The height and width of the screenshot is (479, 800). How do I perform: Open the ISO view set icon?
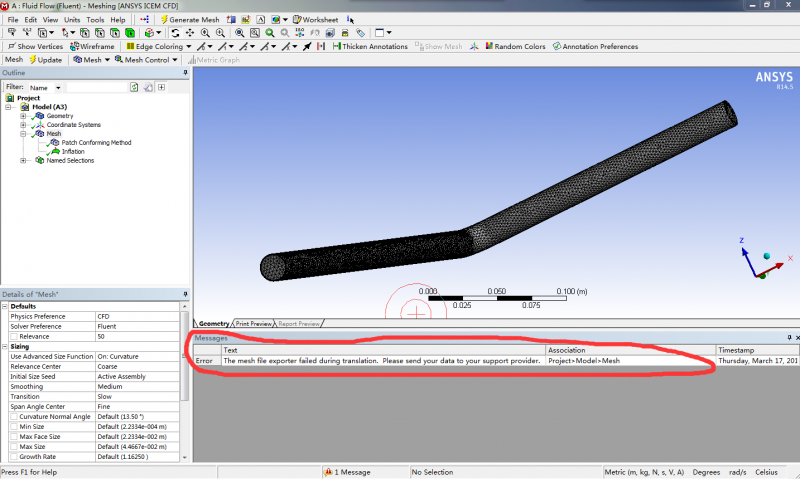(299, 33)
